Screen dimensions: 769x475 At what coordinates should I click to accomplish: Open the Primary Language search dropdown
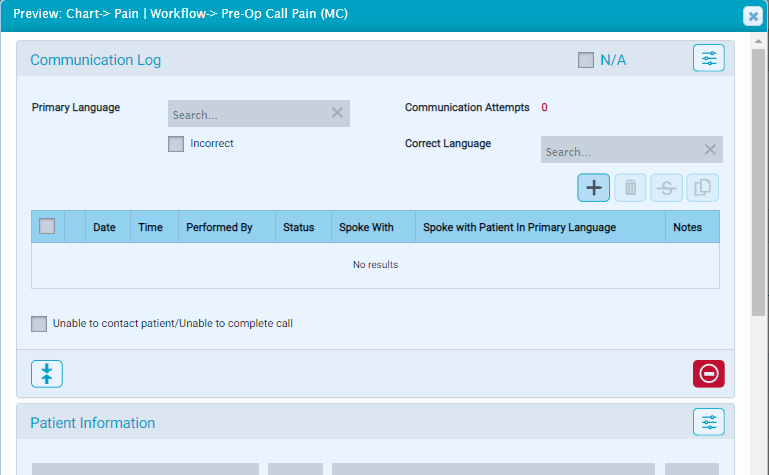click(248, 114)
